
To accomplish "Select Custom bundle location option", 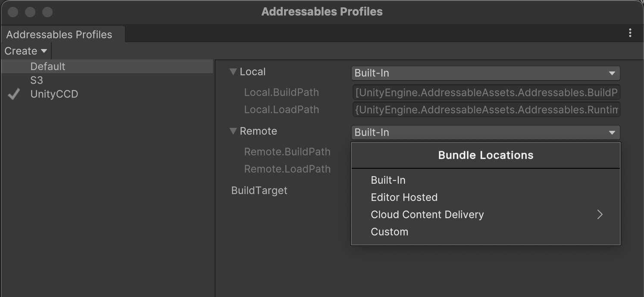I will pos(389,232).
